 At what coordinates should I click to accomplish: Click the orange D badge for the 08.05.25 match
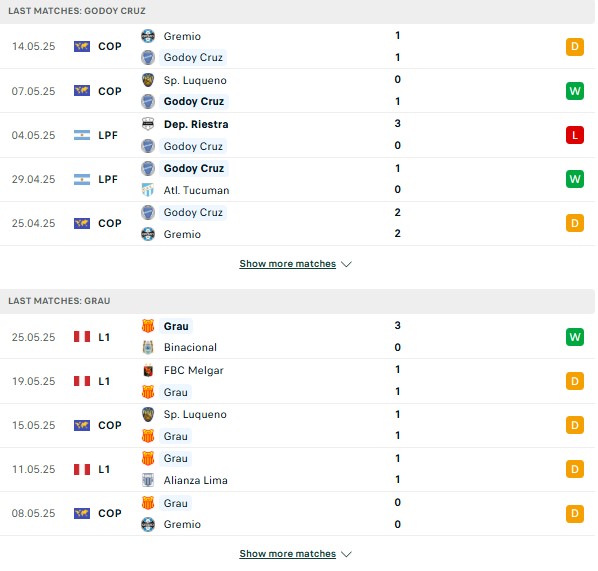(575, 513)
